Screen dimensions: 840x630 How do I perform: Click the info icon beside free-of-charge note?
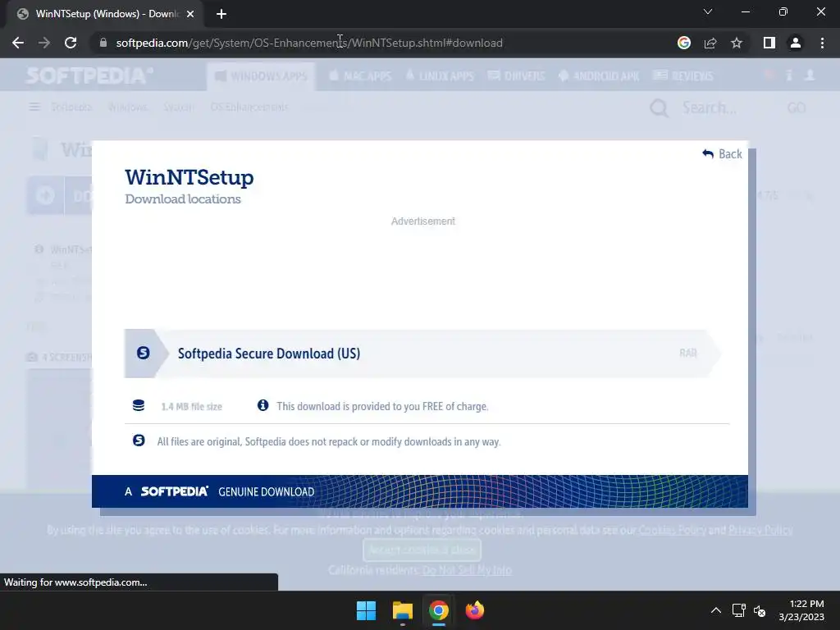tap(262, 405)
